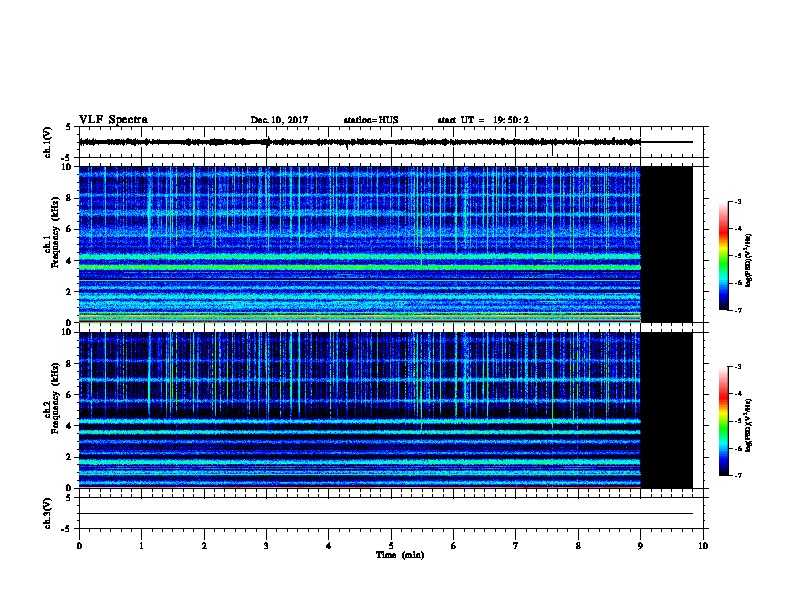Click the "Time (min)" x-axis label
792x612 pixels.
coord(400,555)
